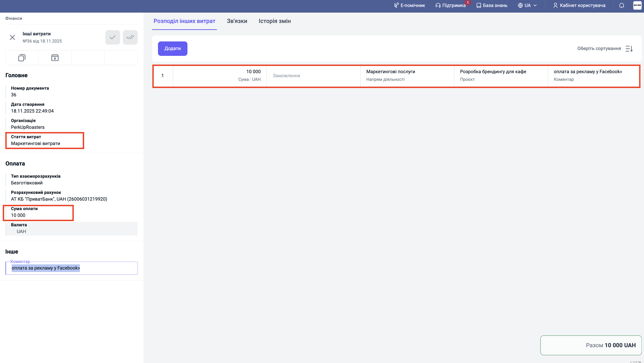Select the Замовлення cell in row 1
The width and height of the screenshot is (644, 363).
click(x=313, y=76)
